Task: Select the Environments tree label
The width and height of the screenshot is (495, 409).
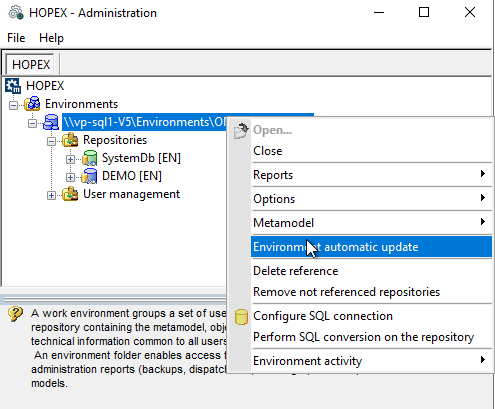Action: 82,104
